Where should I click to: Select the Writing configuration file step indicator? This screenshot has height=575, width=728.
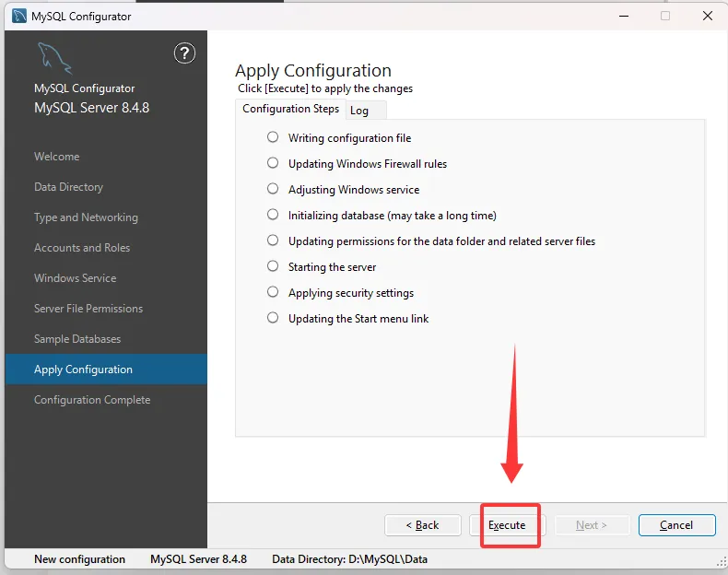(x=273, y=137)
